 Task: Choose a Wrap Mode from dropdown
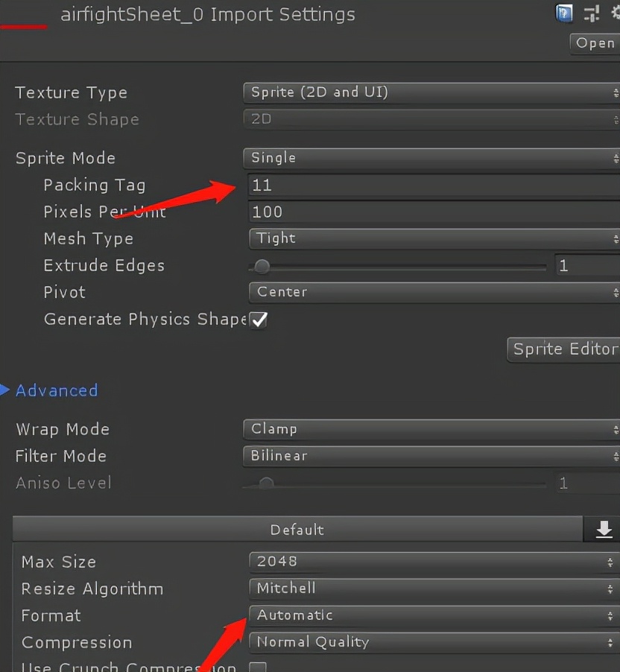pyautogui.click(x=431, y=429)
